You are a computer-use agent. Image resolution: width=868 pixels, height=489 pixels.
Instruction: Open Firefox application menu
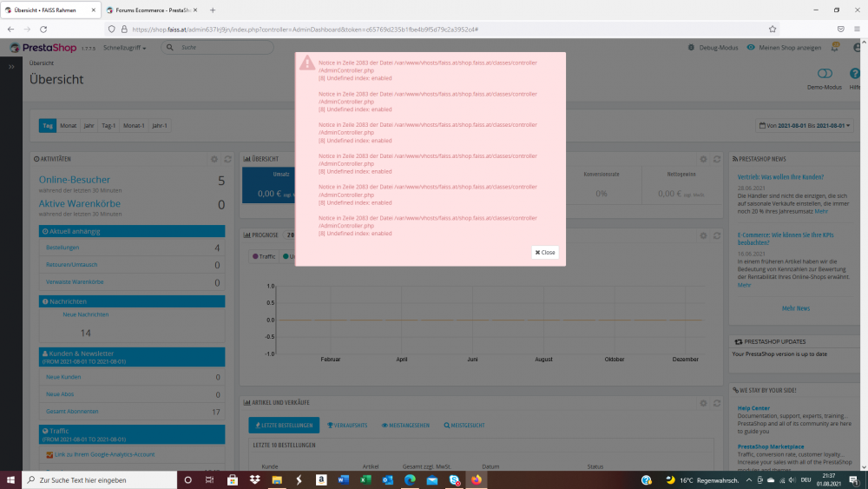857,30
